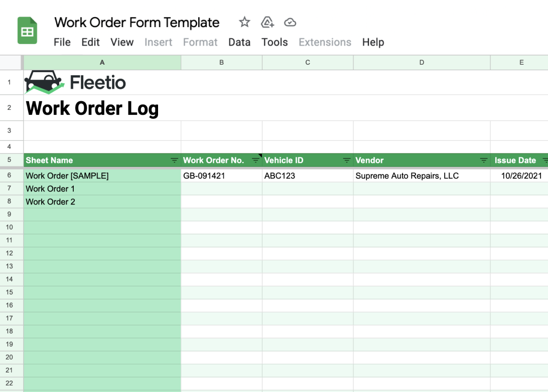Click the add to Drive icon
The width and height of the screenshot is (548, 392).
[267, 23]
